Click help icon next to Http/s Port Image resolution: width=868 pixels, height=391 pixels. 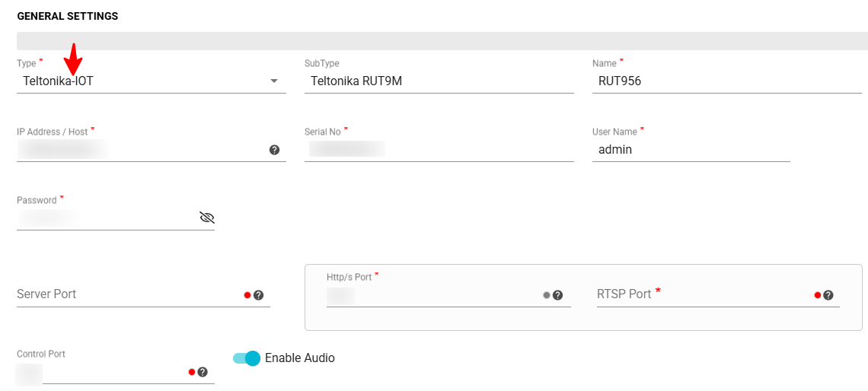pos(557,295)
